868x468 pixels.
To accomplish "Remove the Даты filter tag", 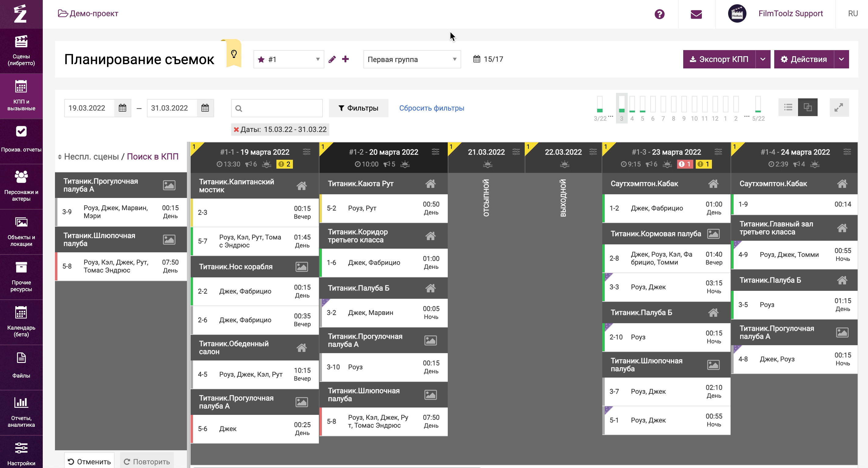I will pos(236,130).
